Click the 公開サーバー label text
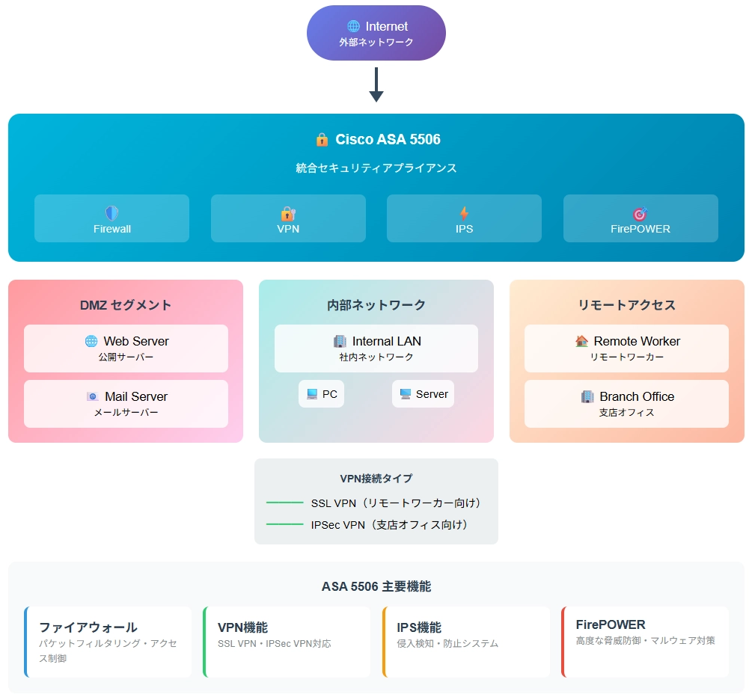This screenshot has height=700, width=752. pos(126,357)
